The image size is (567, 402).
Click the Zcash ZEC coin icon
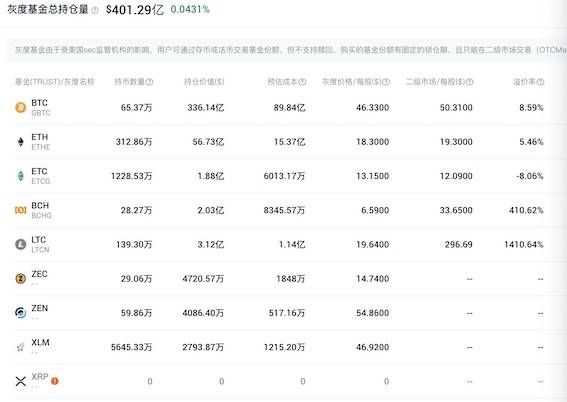pyautogui.click(x=21, y=278)
